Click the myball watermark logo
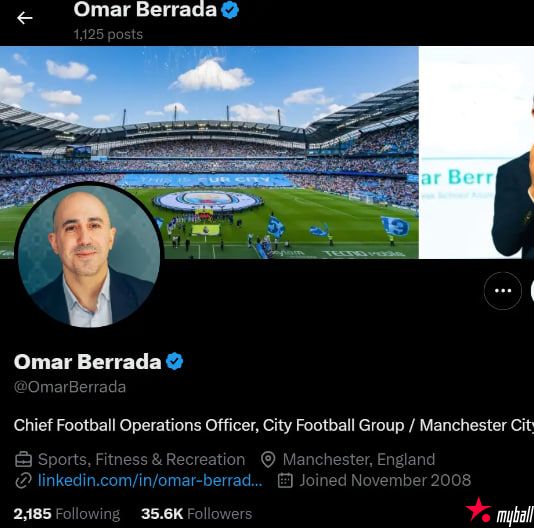This screenshot has width=534, height=528. point(500,511)
